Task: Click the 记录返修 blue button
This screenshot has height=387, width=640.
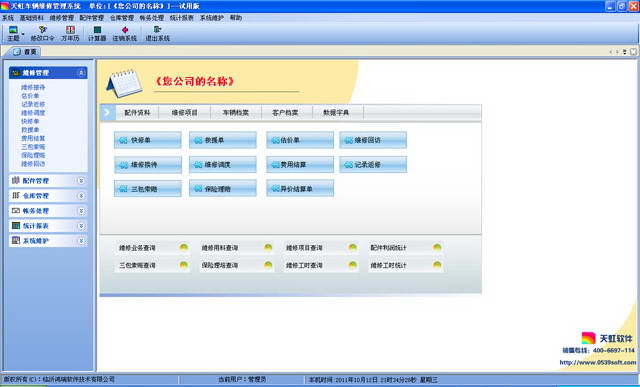Action: (x=373, y=165)
